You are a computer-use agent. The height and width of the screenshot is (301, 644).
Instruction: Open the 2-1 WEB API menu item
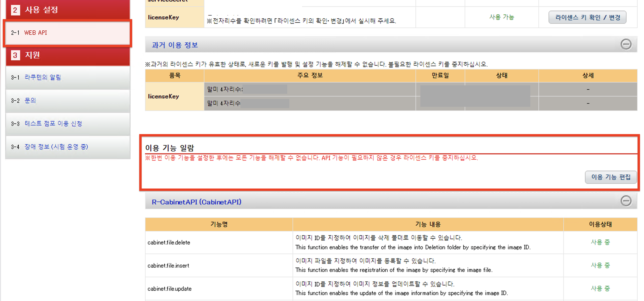point(36,33)
